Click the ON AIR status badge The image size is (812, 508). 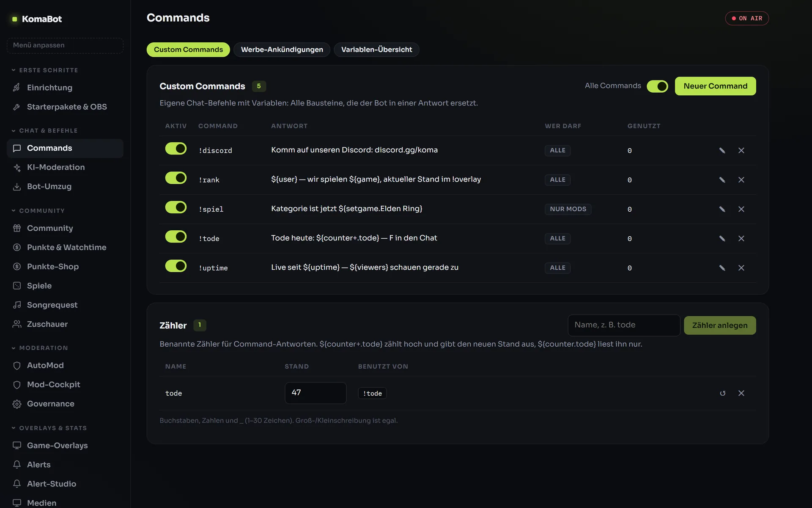pos(747,19)
